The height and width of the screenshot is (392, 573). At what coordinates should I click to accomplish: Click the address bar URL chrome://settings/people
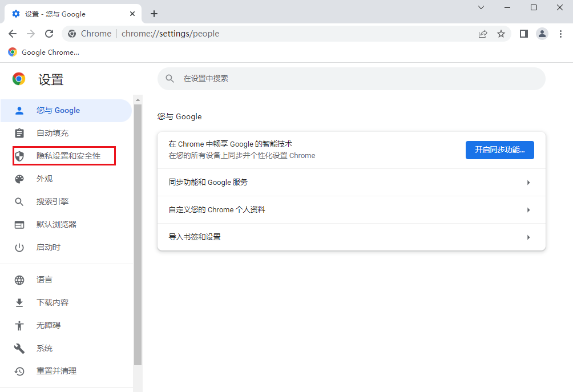point(170,34)
